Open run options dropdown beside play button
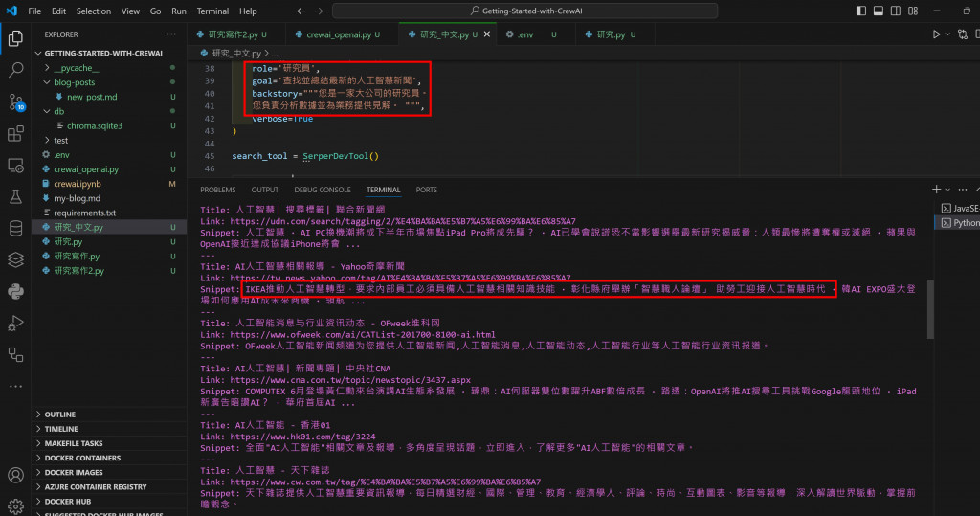This screenshot has height=516, width=980. pos(947,34)
